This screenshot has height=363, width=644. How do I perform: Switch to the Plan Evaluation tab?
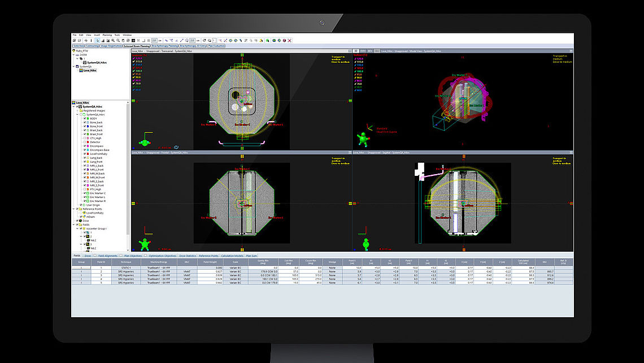pos(216,46)
